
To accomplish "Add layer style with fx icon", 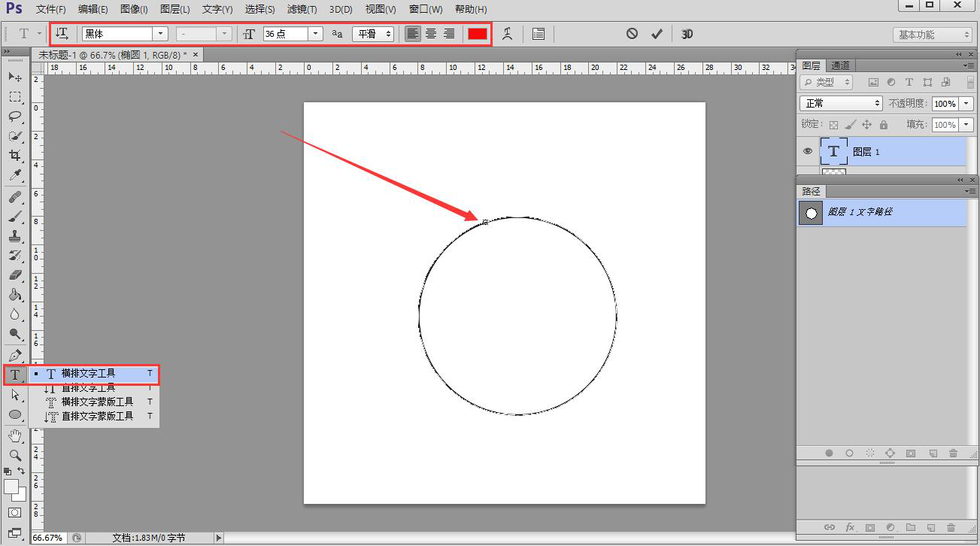I will point(851,527).
